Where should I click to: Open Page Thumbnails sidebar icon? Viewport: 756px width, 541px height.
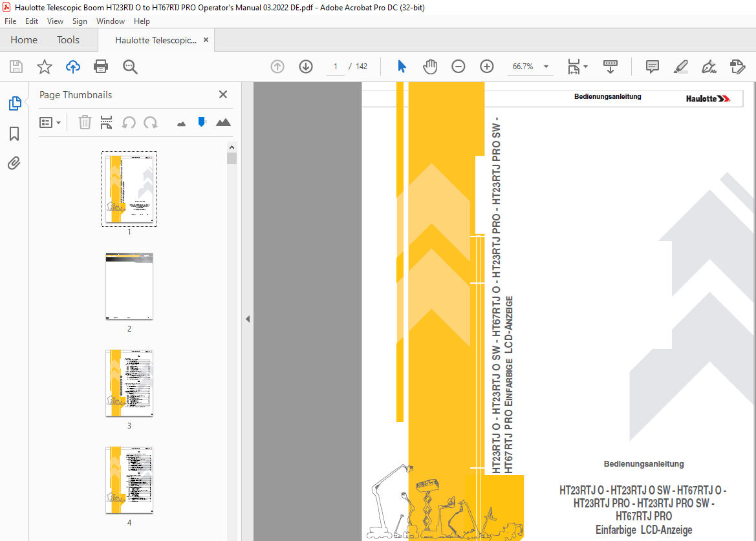15,103
